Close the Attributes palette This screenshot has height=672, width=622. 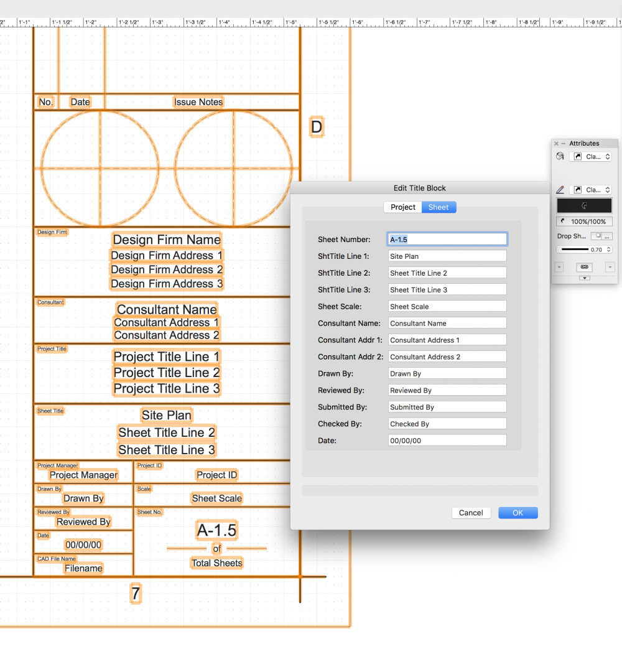[x=556, y=144]
